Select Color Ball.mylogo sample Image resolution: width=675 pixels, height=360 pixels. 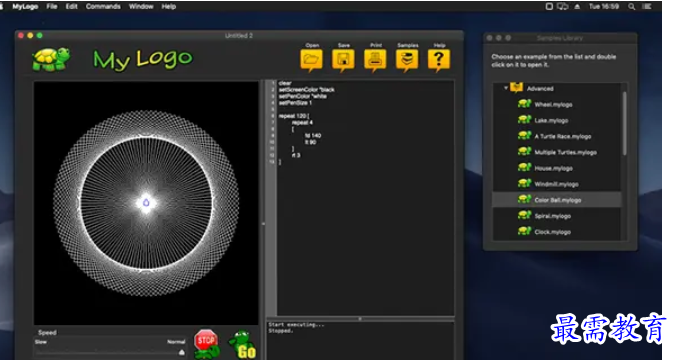click(x=557, y=200)
